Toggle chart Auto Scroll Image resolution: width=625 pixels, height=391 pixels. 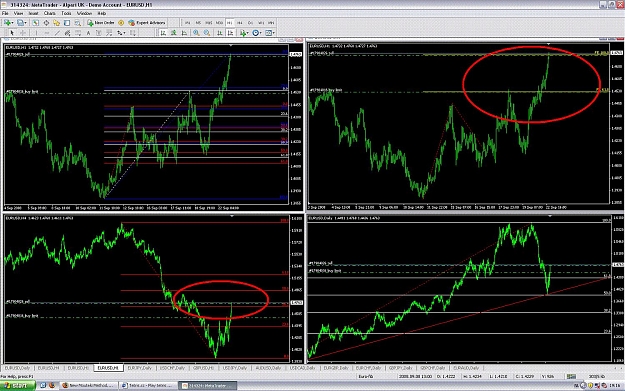(220, 33)
